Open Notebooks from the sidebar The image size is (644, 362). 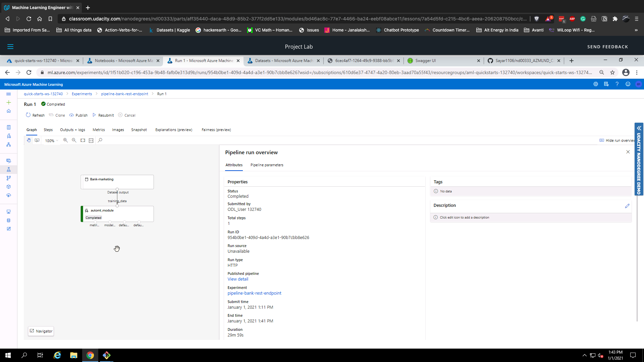point(9,127)
